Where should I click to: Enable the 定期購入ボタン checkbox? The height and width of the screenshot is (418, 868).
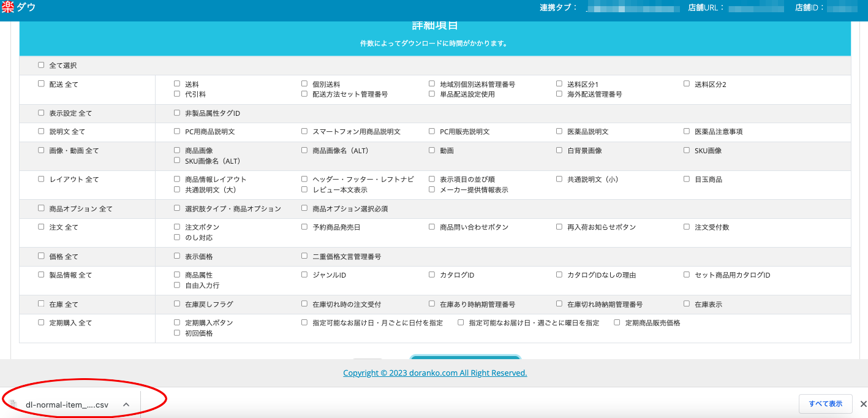click(176, 322)
